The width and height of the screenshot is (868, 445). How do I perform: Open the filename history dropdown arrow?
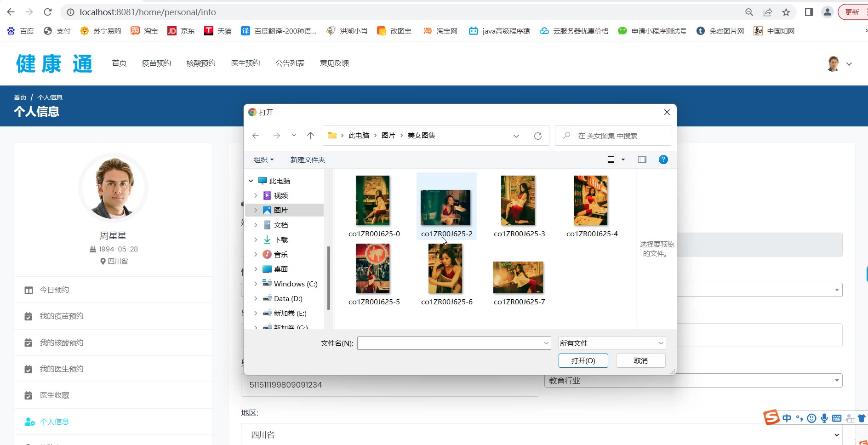point(546,343)
